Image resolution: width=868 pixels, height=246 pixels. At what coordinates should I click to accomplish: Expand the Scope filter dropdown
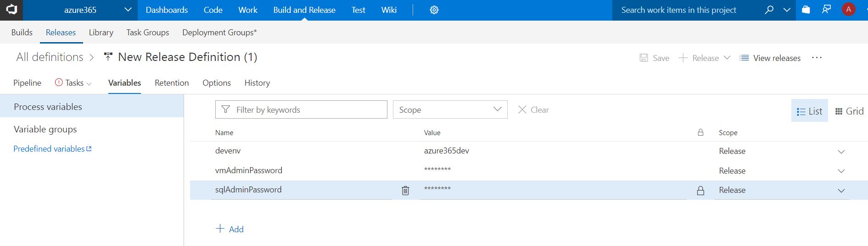(450, 109)
